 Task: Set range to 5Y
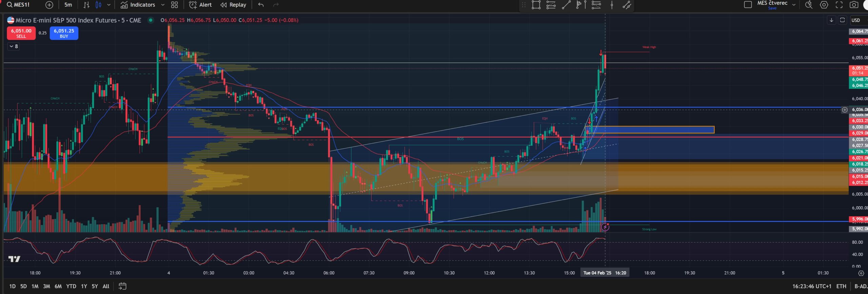95,286
